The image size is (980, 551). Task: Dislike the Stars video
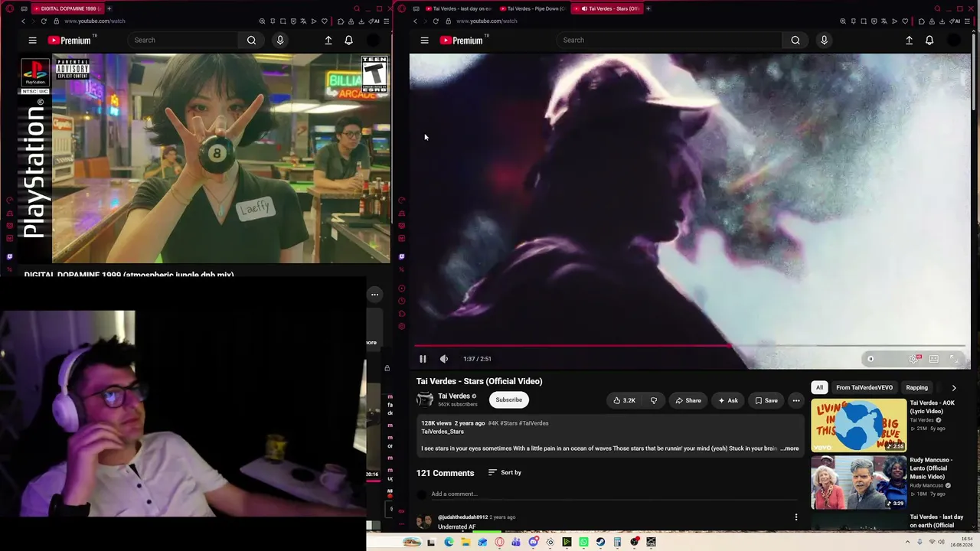coord(653,400)
